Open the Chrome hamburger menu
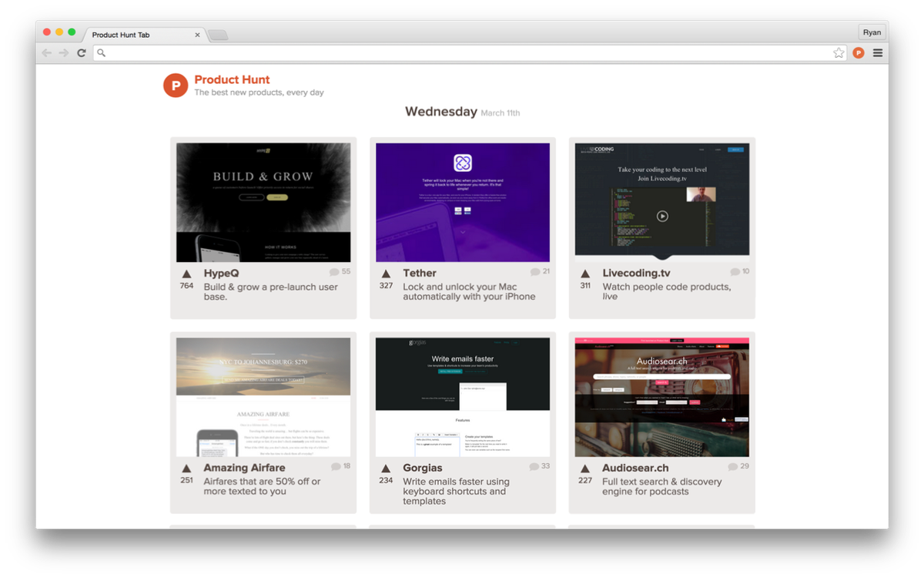The image size is (924, 578). [x=878, y=53]
